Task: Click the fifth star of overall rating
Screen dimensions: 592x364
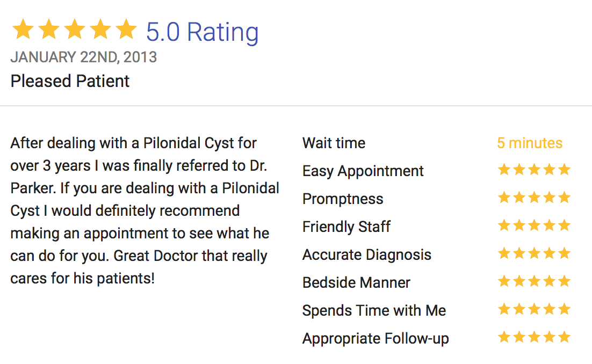Action: (126, 29)
